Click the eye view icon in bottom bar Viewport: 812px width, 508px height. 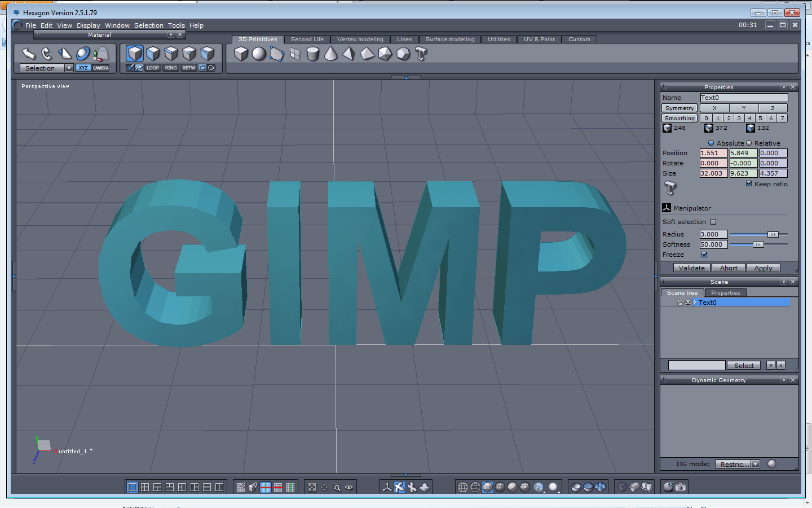coord(350,487)
